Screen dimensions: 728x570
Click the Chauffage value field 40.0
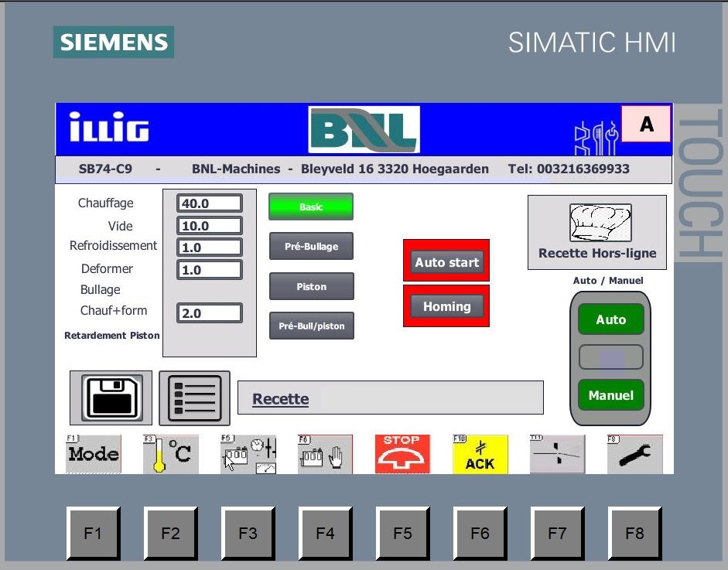(x=209, y=203)
